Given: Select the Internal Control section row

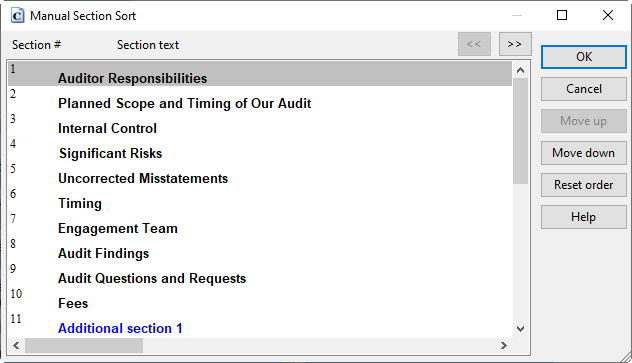Looking at the screenshot, I should (260, 124).
